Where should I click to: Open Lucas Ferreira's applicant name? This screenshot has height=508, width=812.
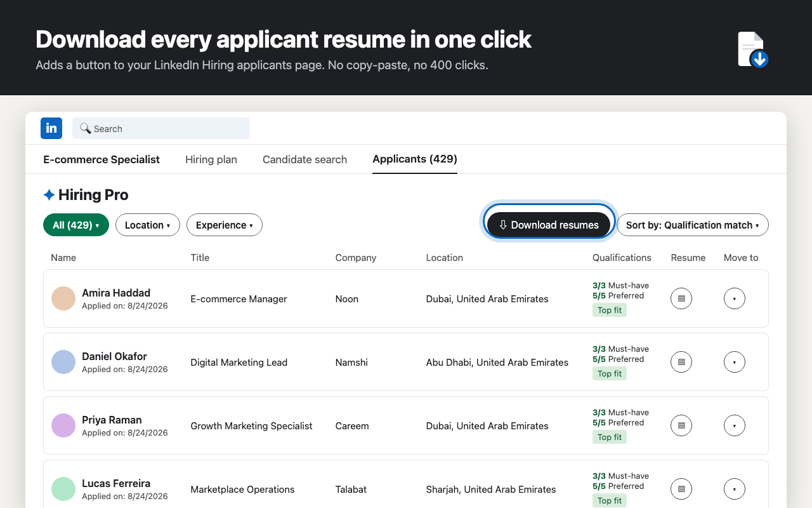(x=116, y=483)
